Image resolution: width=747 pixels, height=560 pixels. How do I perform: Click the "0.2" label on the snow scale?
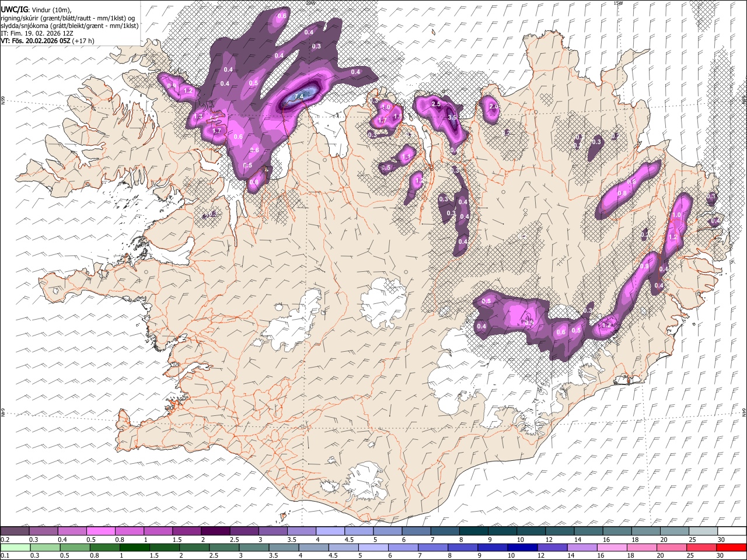pos(5,540)
